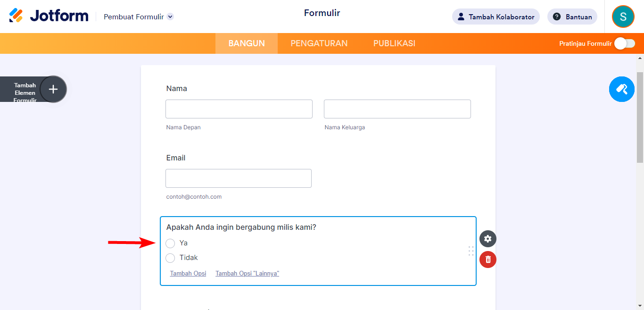Switch to the PUBLIKASI tab

(x=394, y=43)
